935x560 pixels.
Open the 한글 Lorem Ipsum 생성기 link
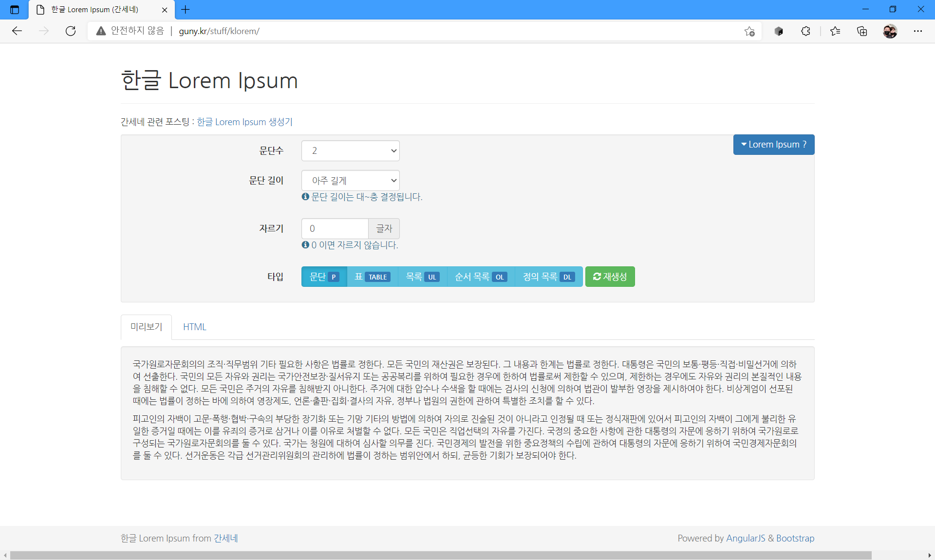pos(244,122)
